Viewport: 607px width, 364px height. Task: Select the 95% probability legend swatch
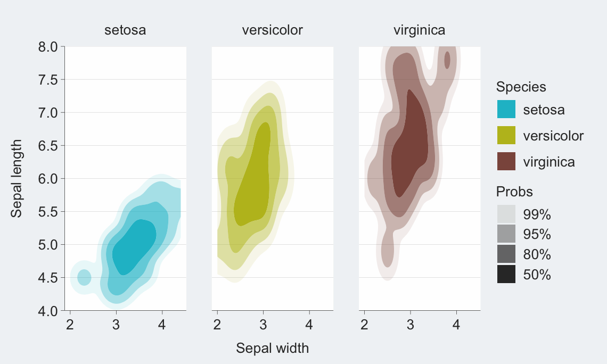(x=506, y=234)
